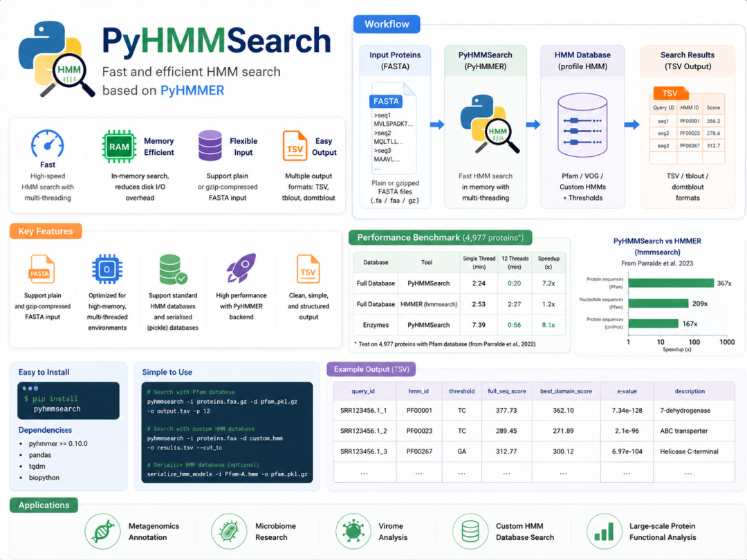Click the Large-scale Protein bar chart icon
Image resolution: width=747 pixels, height=560 pixels.
pos(604,531)
